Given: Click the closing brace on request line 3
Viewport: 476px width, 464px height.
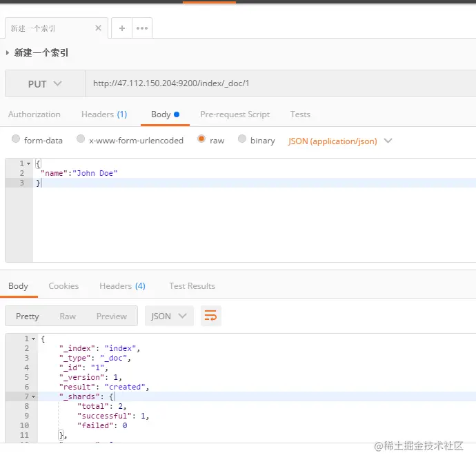Looking at the screenshot, I should tap(38, 183).
